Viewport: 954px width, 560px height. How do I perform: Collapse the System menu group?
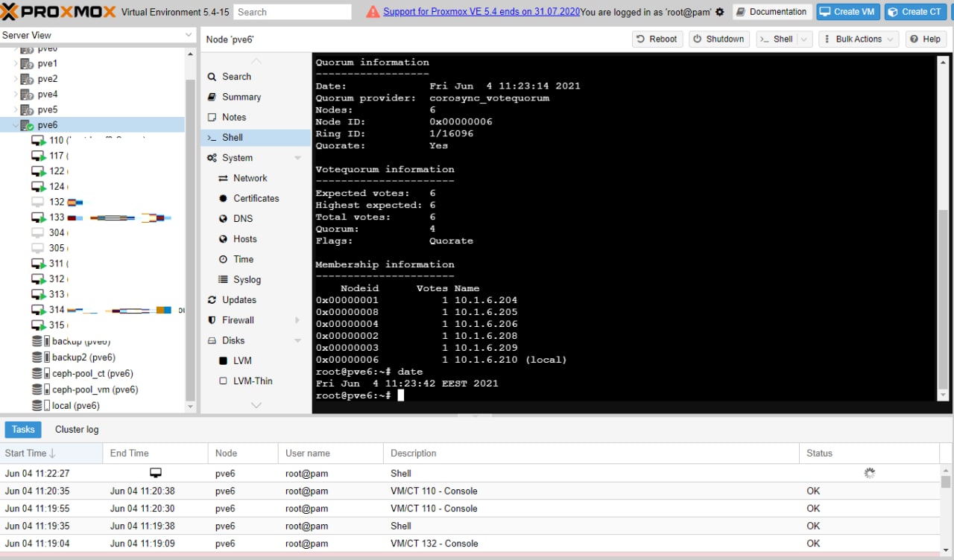click(x=297, y=158)
